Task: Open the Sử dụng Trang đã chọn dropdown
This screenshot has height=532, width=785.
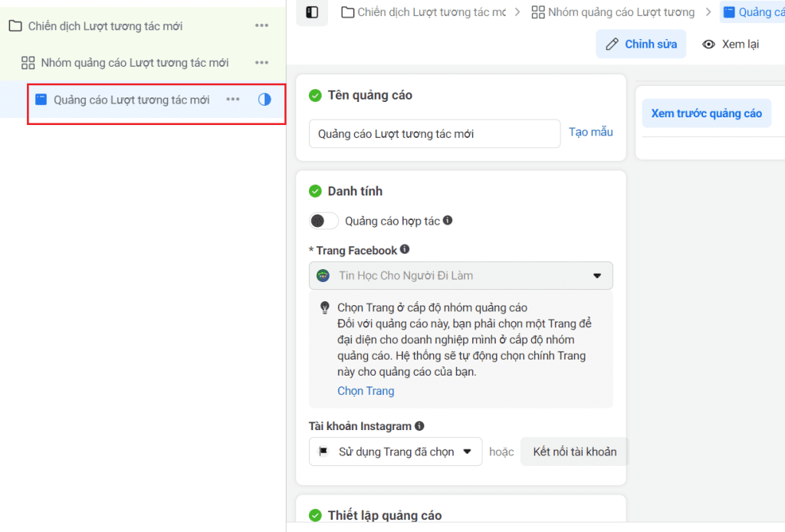Action: (396, 452)
